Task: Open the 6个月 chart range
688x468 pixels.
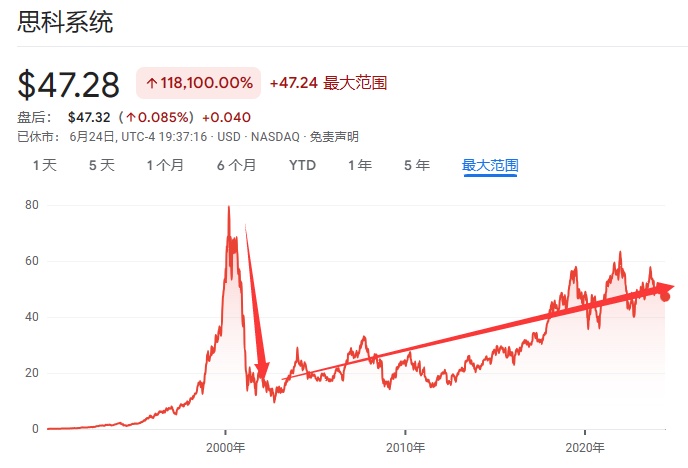Action: [x=236, y=165]
